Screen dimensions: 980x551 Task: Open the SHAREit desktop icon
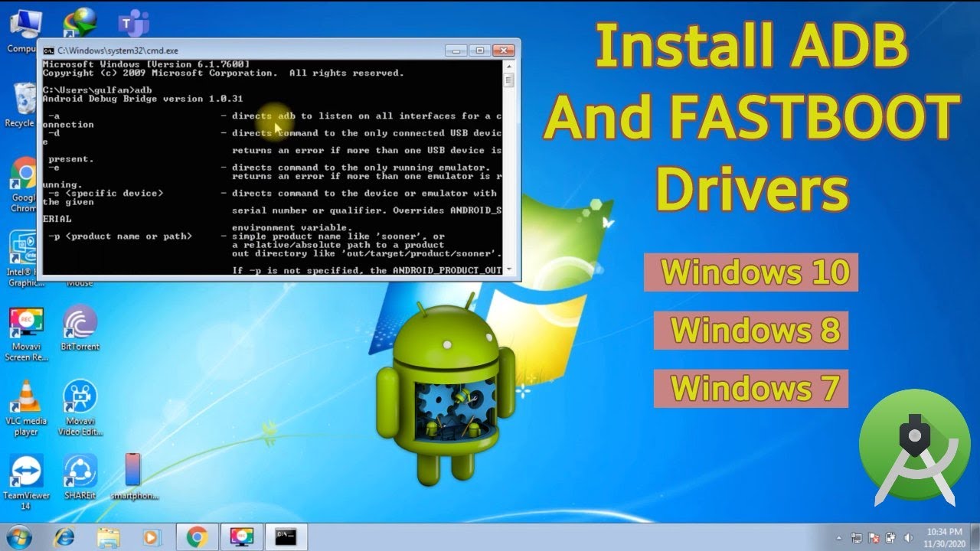80,471
